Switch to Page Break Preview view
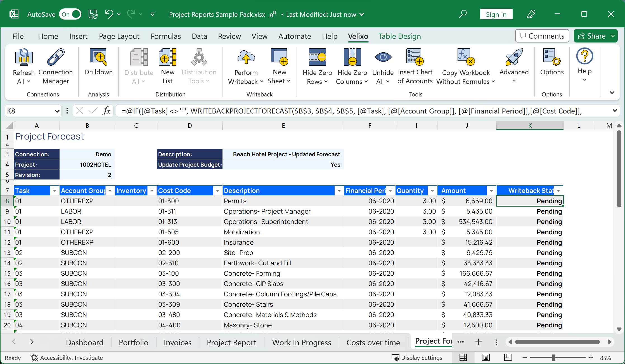625x364 pixels. [508, 357]
